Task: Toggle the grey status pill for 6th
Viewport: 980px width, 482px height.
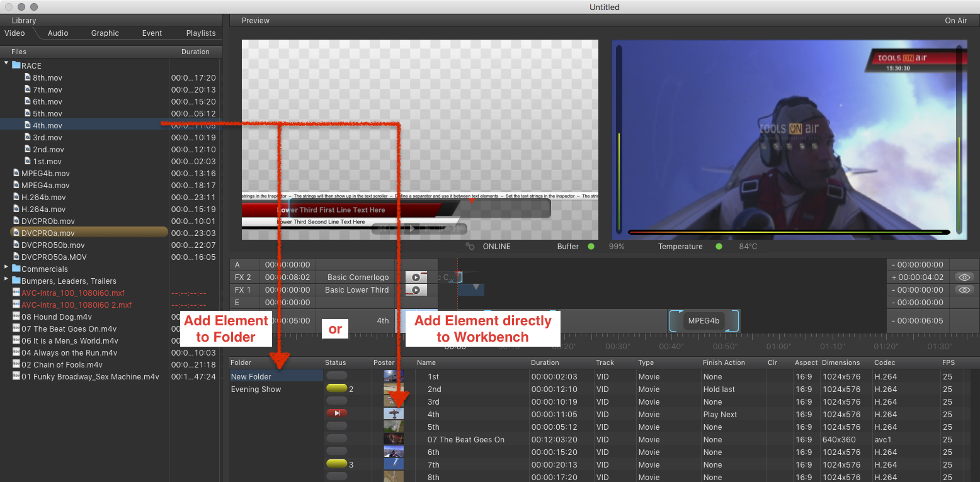Action: click(x=336, y=451)
